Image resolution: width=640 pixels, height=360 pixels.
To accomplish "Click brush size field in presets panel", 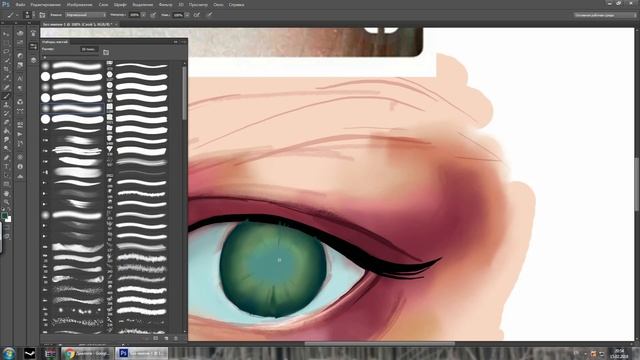I will tap(89, 49).
